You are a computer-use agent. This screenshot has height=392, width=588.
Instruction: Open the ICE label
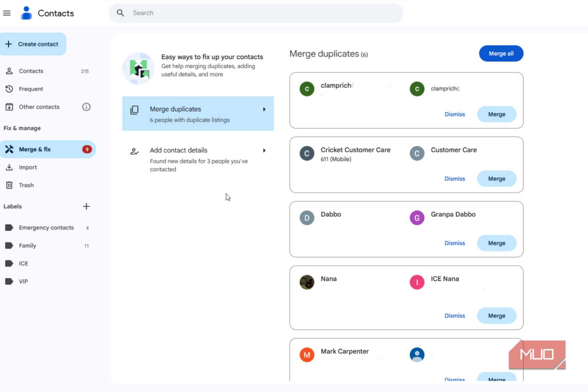point(48,263)
